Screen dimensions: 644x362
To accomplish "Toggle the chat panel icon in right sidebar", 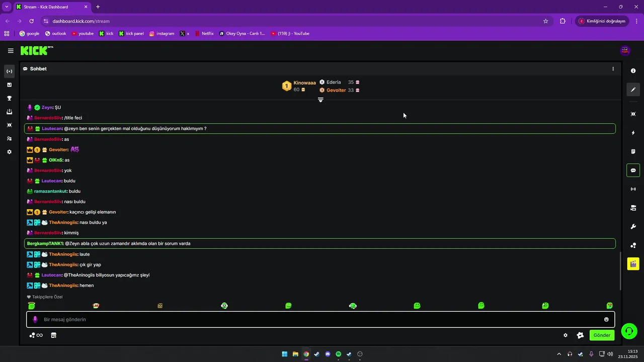I will (x=633, y=170).
